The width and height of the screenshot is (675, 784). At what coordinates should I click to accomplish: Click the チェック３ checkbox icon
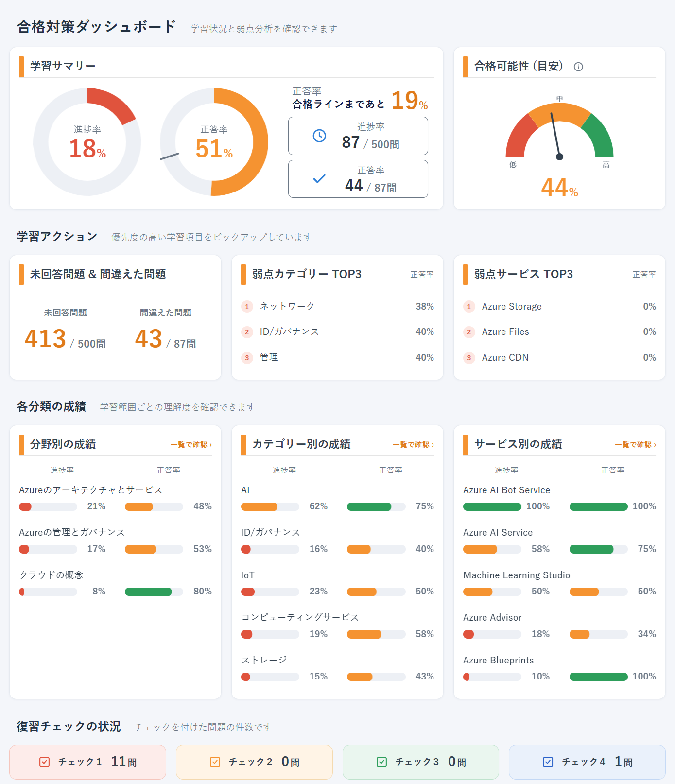[381, 762]
